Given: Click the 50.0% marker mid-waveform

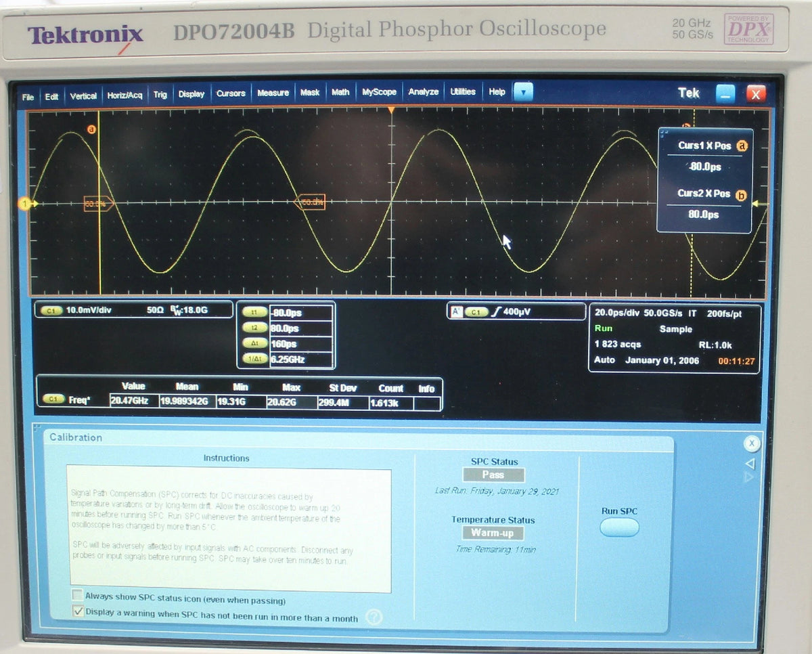Looking at the screenshot, I should tap(311, 202).
